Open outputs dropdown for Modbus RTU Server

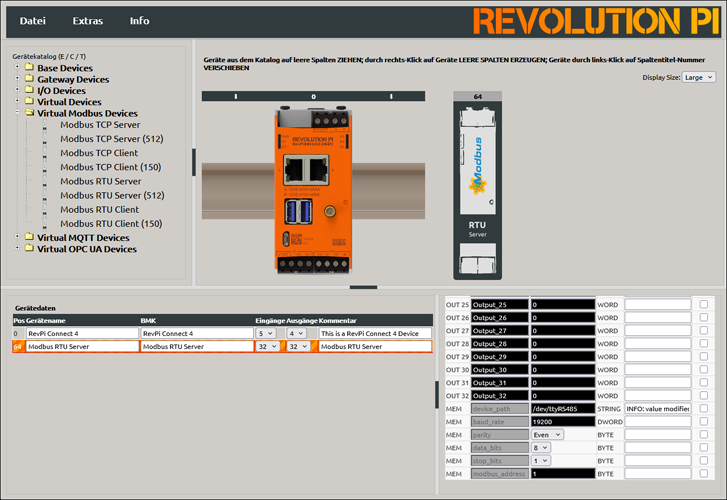click(x=299, y=346)
